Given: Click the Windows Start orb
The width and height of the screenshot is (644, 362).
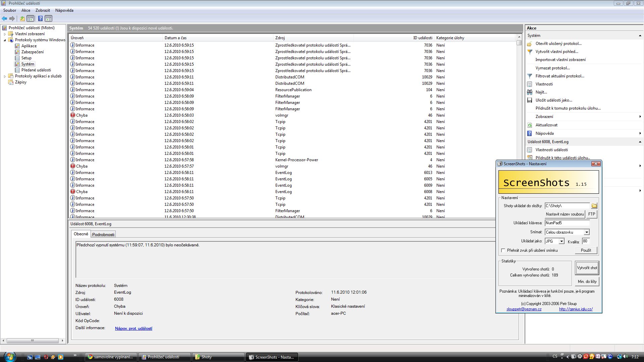Looking at the screenshot, I should (9, 357).
